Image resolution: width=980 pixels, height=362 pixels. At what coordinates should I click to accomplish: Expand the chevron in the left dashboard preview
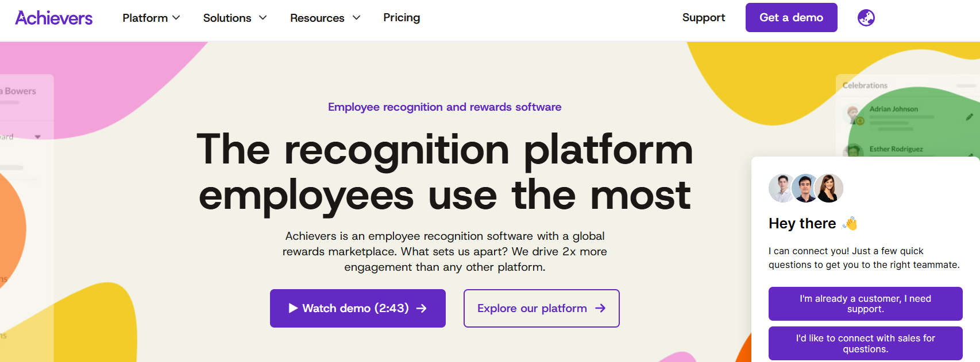pyautogui.click(x=37, y=137)
